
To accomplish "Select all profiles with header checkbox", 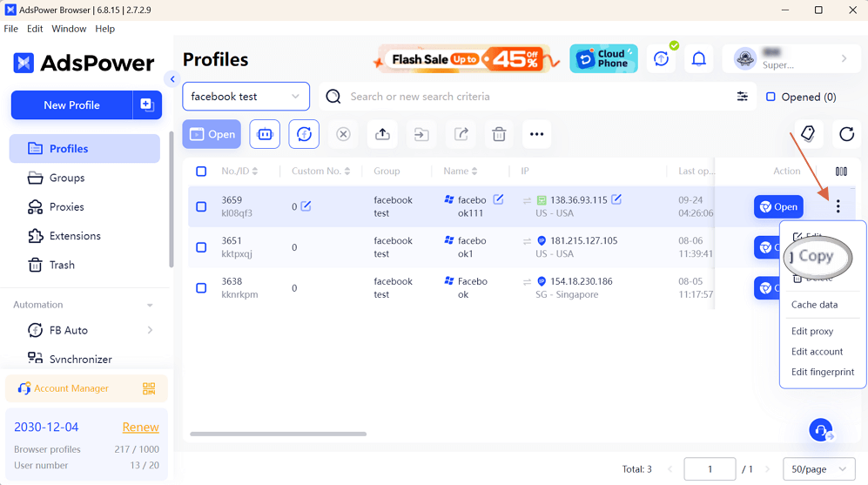I will tap(201, 172).
